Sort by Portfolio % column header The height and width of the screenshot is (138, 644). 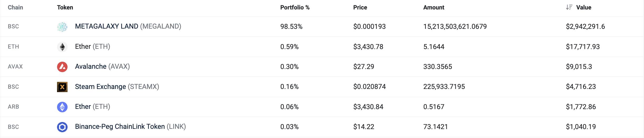pos(295,7)
